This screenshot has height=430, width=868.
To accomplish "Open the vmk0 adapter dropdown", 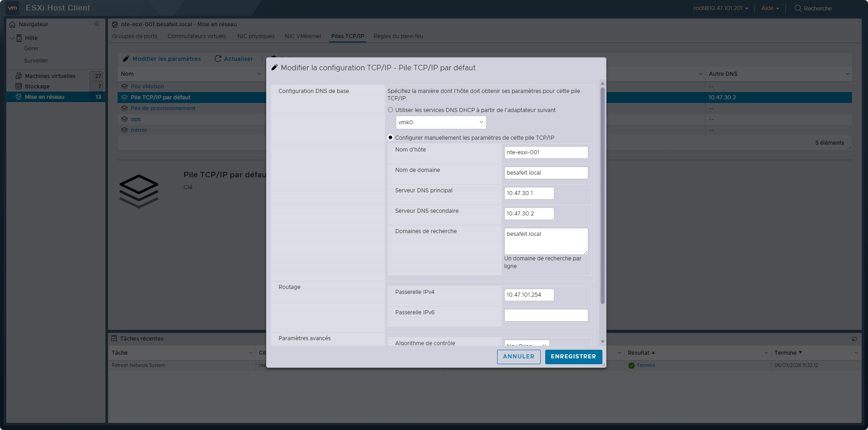I will click(441, 122).
